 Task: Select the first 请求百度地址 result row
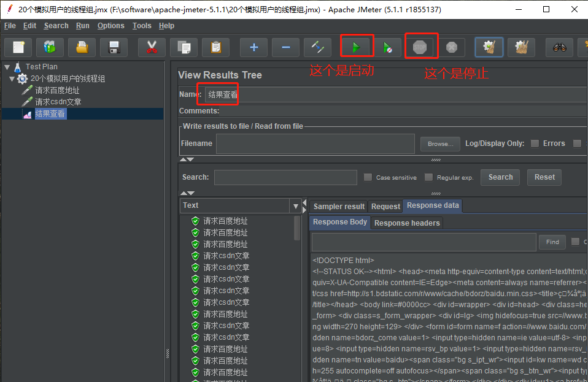pos(225,221)
